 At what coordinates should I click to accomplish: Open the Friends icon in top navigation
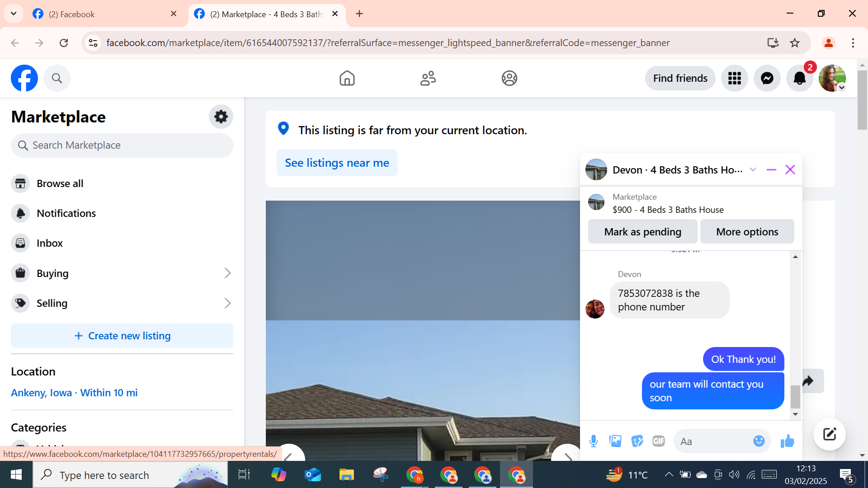428,78
